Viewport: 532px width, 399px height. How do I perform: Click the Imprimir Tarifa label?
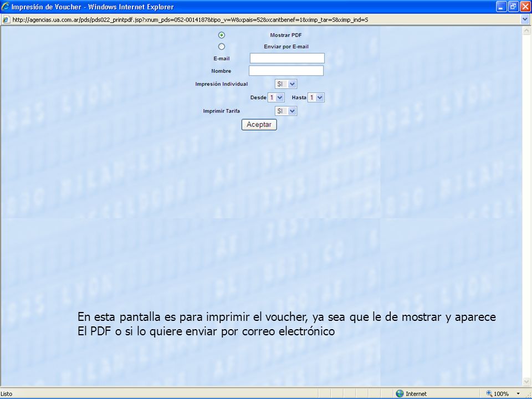(x=221, y=111)
